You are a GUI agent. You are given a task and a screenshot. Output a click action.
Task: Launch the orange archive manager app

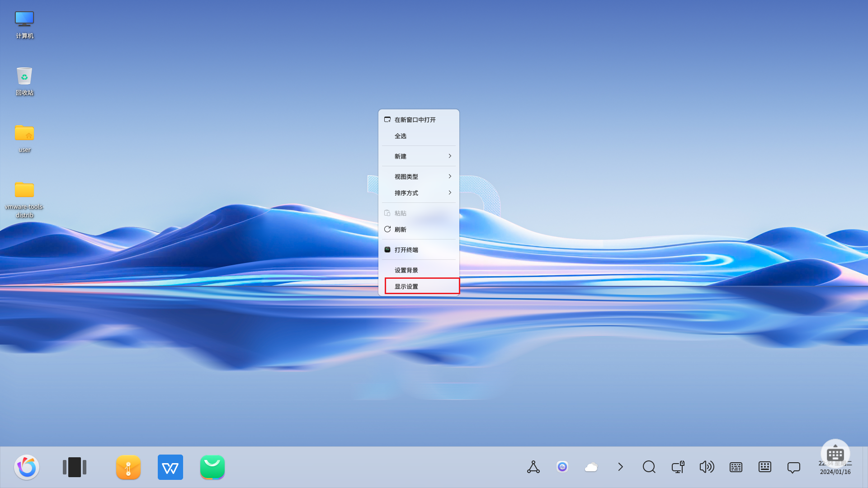128,467
